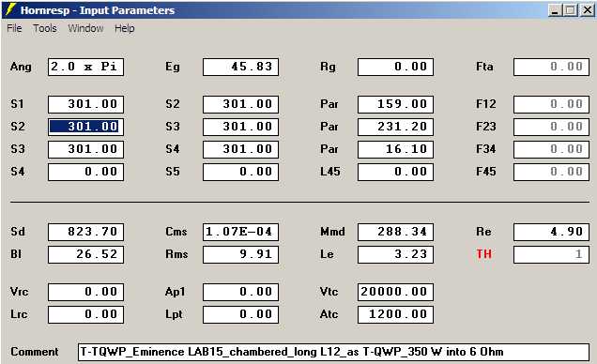The image size is (597, 364).
Task: Click the Vtc label
Action: (329, 292)
